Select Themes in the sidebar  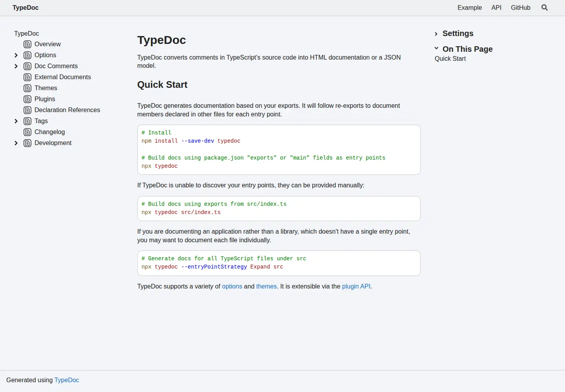point(46,88)
